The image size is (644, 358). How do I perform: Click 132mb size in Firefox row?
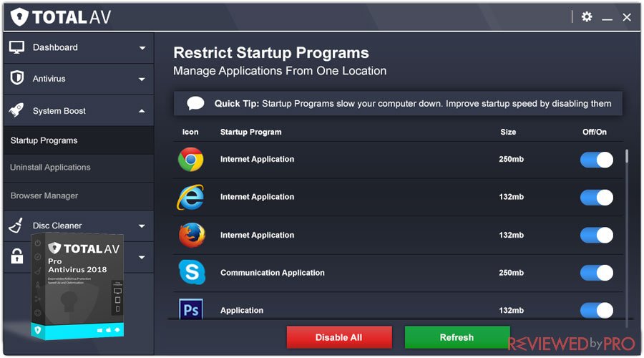tap(512, 235)
